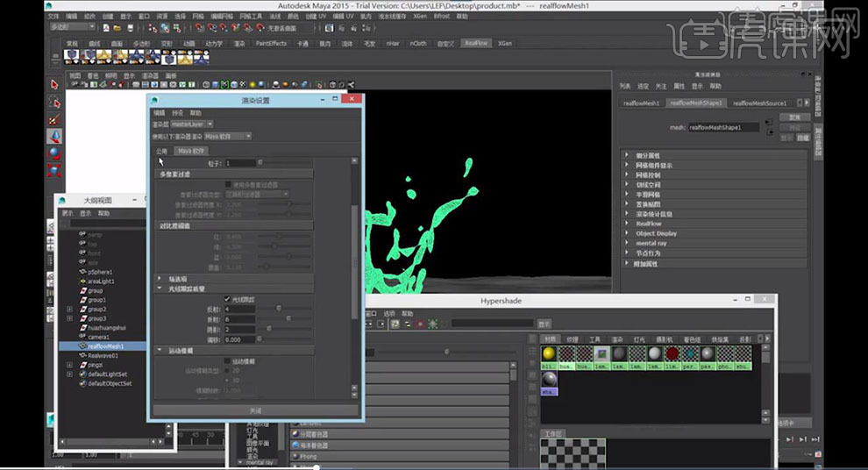The image size is (868, 470).
Task: Open the 灯光 tab in Hypershade
Action: point(639,338)
